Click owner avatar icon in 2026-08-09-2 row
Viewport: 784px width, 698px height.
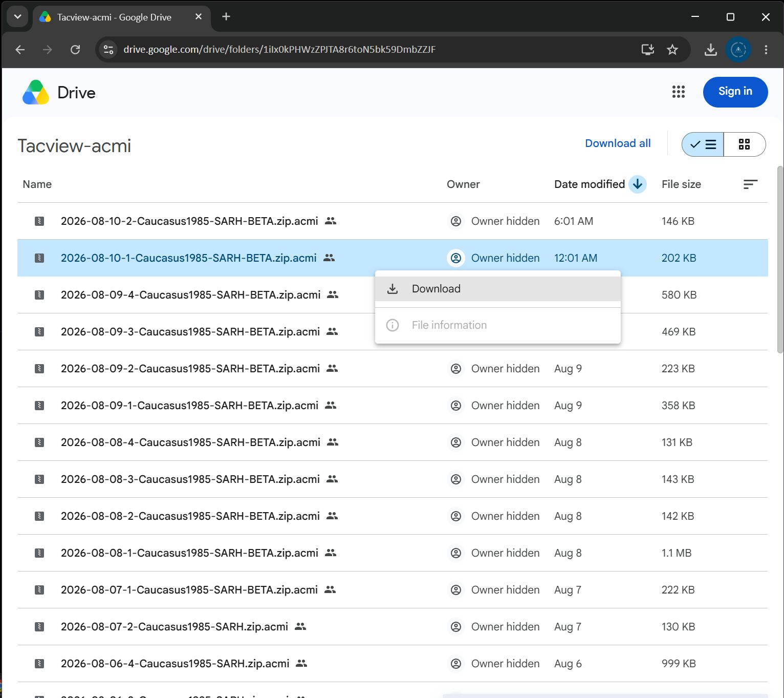click(x=456, y=369)
